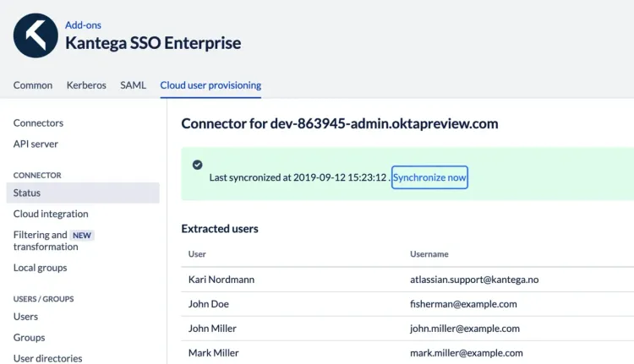Click the Synchronize now link

(429, 177)
